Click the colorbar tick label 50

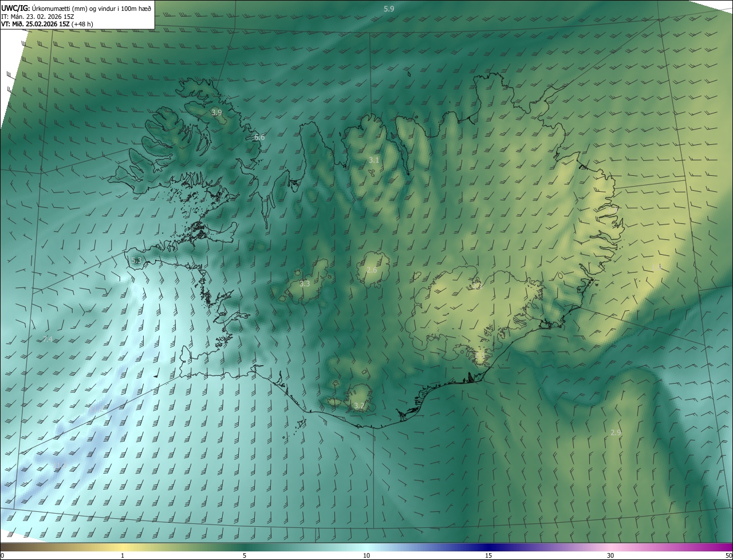point(728,555)
